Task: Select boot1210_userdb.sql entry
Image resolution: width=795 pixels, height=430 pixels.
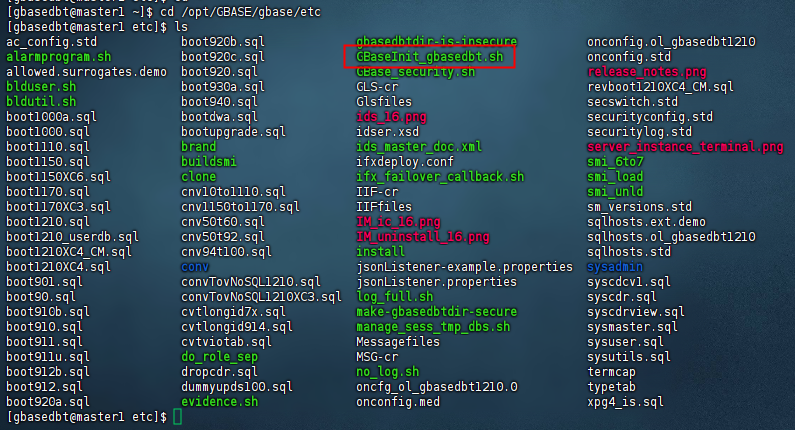Action: [x=72, y=237]
